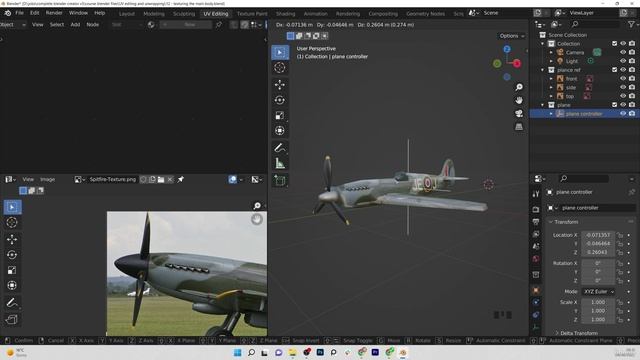Screen dimensions: 640x360
Task: Select the Add Cube tool in viewport
Action: tap(280, 180)
